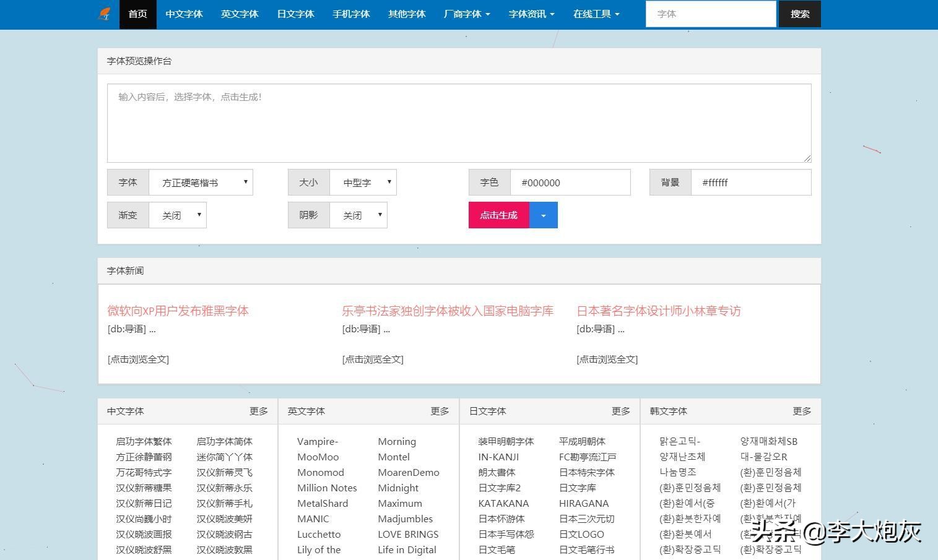Image resolution: width=938 pixels, height=560 pixels.
Task: Open the 阴影 shadow dropdown
Action: point(358,215)
